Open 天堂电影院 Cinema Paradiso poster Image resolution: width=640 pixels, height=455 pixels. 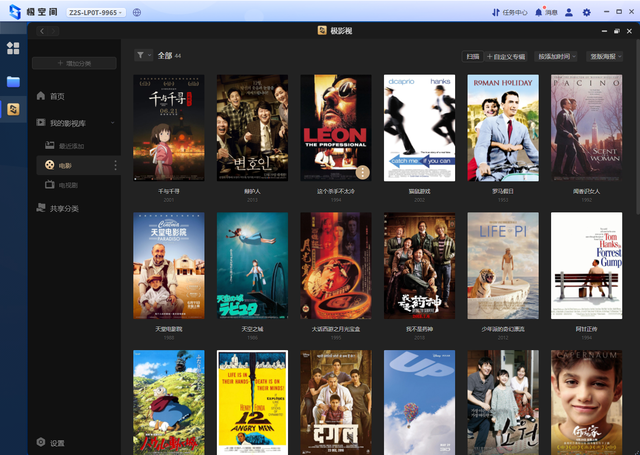click(x=169, y=266)
